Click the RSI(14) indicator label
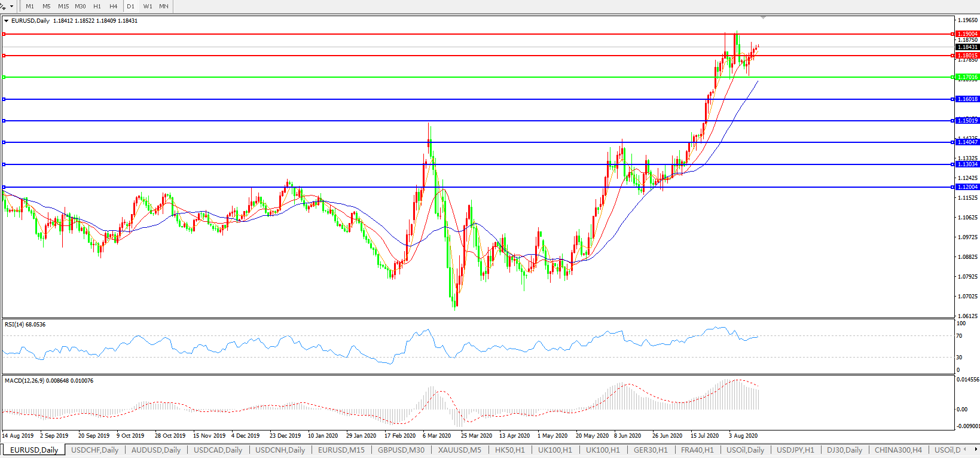The image size is (980, 458). coord(25,325)
